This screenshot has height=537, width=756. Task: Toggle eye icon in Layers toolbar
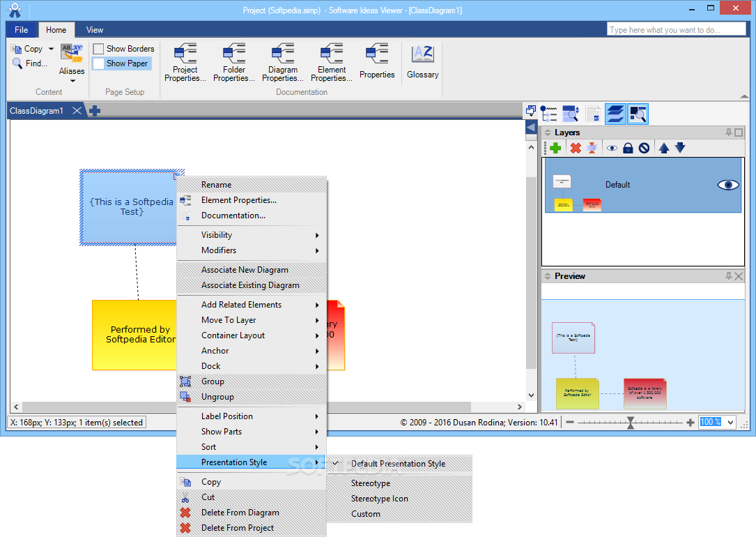(x=612, y=148)
